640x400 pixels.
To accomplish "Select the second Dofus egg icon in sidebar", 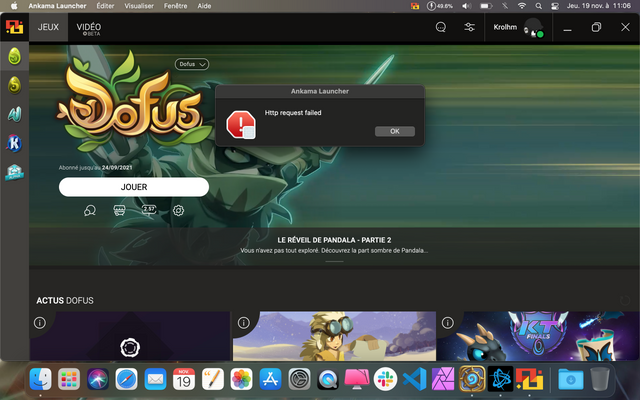I will 15,86.
